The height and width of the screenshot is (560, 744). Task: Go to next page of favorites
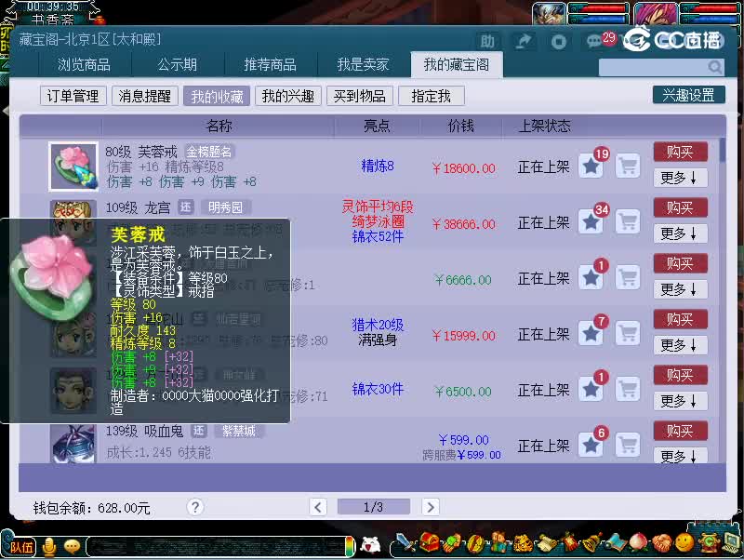(x=431, y=507)
